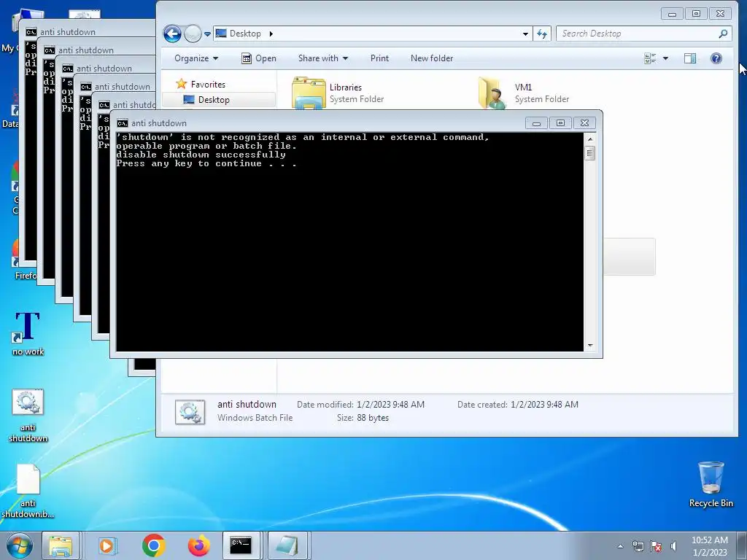This screenshot has width=747, height=560.
Task: Minimize the front anti shutdown command window
Action: coord(536,123)
